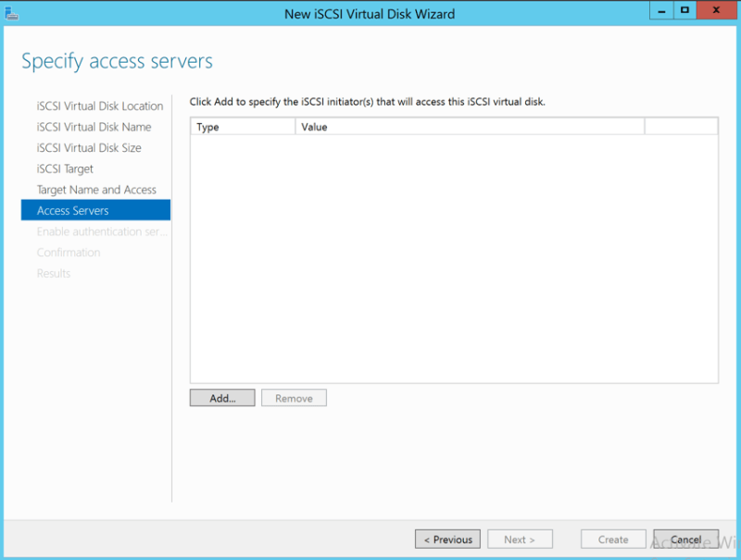
Task: Sort by the Type column header
Action: click(242, 127)
